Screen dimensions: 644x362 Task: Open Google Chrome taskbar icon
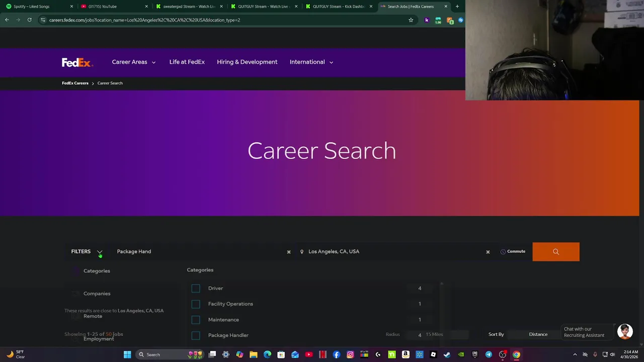pos(516,354)
